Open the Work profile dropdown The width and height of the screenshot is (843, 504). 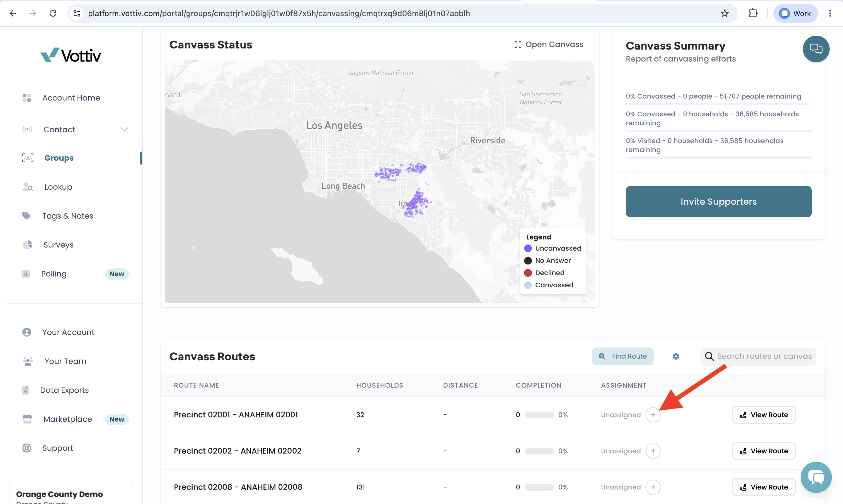tap(795, 13)
